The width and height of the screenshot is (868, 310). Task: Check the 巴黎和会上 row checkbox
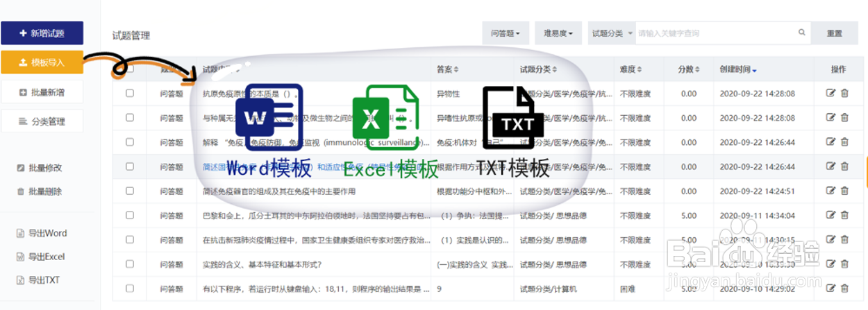pyautogui.click(x=130, y=215)
